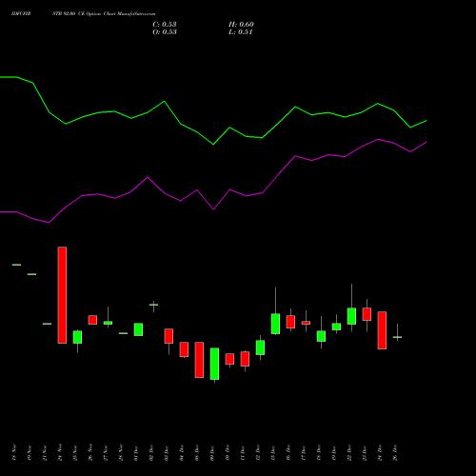Click the close value C: 0.53
This screenshot has height=476, width=476.
[165, 25]
